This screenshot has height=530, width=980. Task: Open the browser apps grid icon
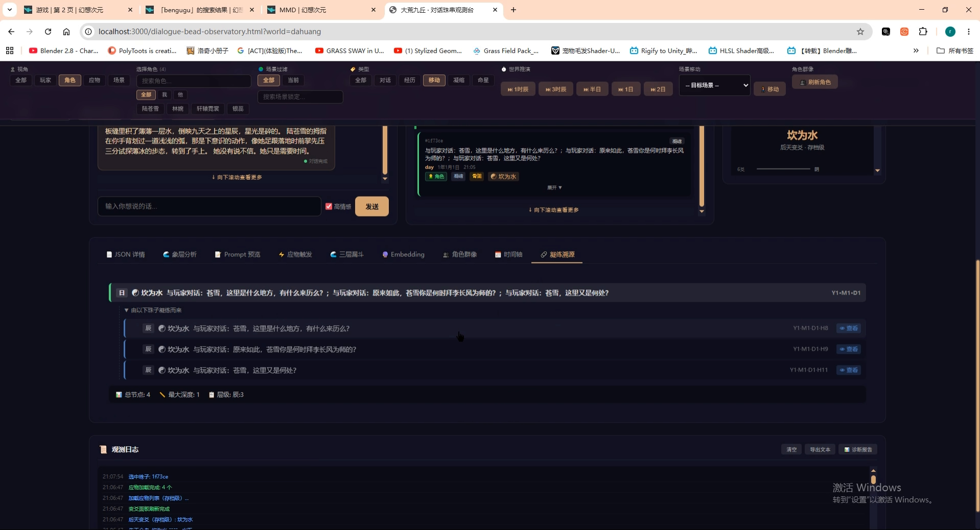coord(10,51)
